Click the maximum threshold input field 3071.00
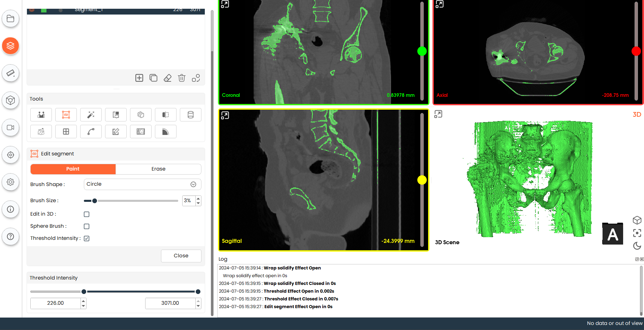644x330 pixels. coord(170,303)
